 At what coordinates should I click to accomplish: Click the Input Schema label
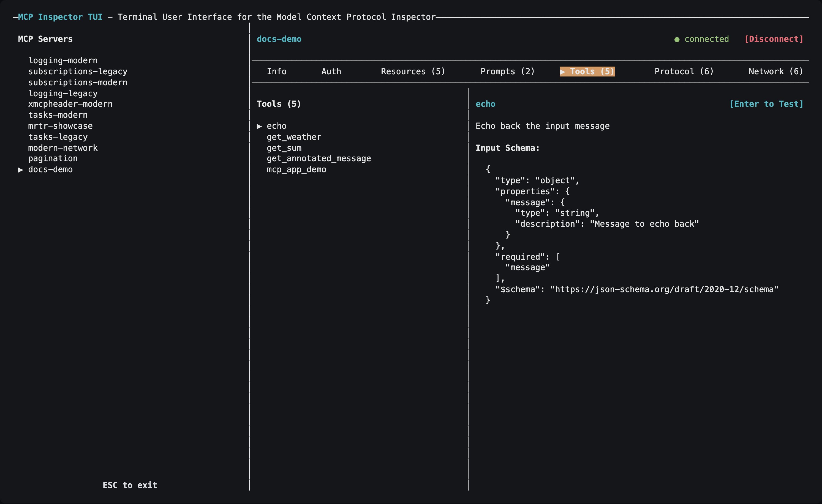507,148
